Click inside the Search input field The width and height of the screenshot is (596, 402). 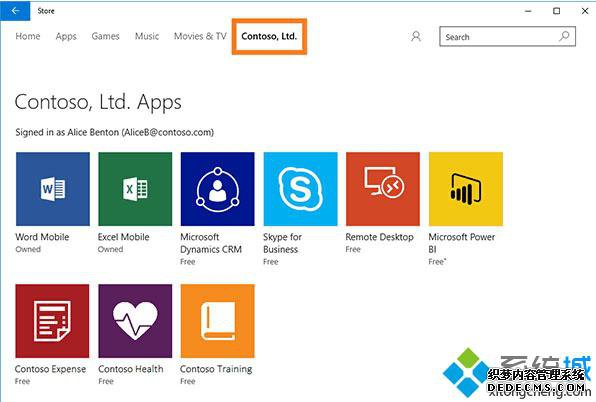tap(507, 36)
